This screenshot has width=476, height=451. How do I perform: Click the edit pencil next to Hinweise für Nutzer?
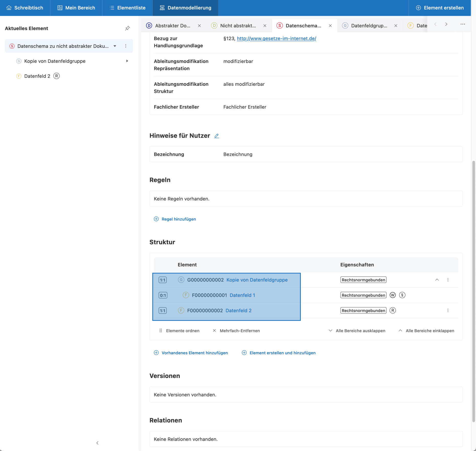[217, 136]
